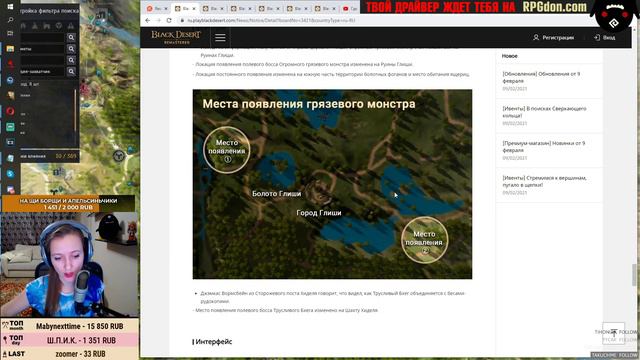Launch File Explorer from the taskbar
The width and height of the screenshot is (640, 360).
[11, 49]
